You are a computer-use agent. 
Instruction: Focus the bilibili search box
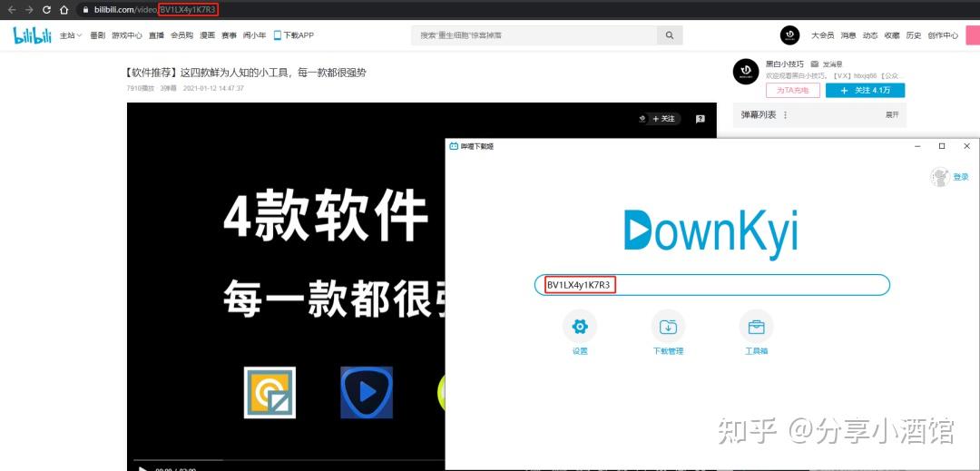pos(534,35)
